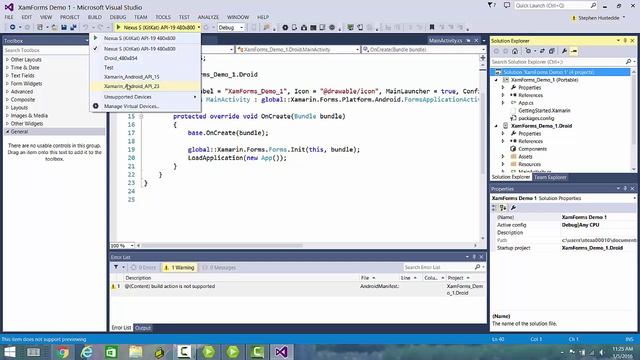This screenshot has height=360, width=640.
Task: Click the Alphabetical sort icon in Properties panel
Action: [503, 208]
